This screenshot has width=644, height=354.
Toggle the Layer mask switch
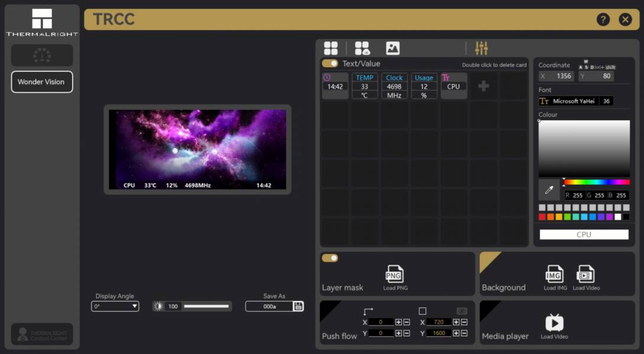pyautogui.click(x=330, y=258)
